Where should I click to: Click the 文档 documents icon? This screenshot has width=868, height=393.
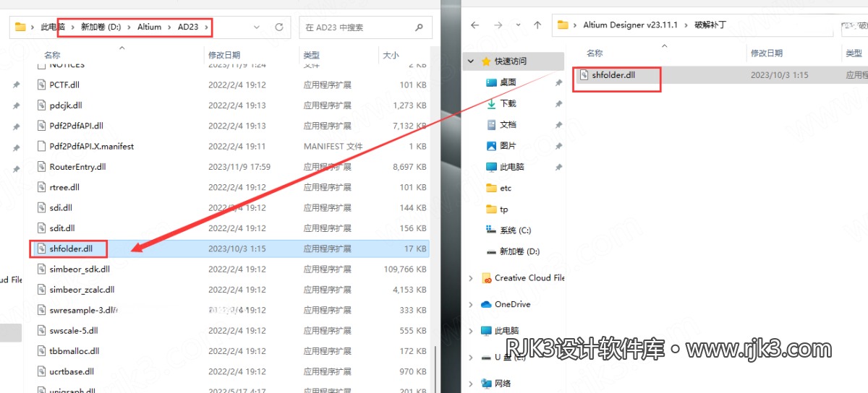[491, 124]
